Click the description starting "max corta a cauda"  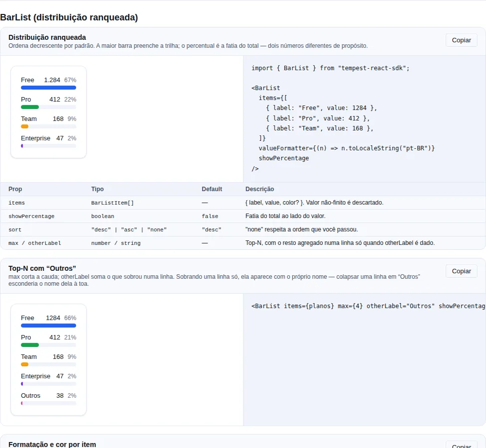tap(214, 280)
